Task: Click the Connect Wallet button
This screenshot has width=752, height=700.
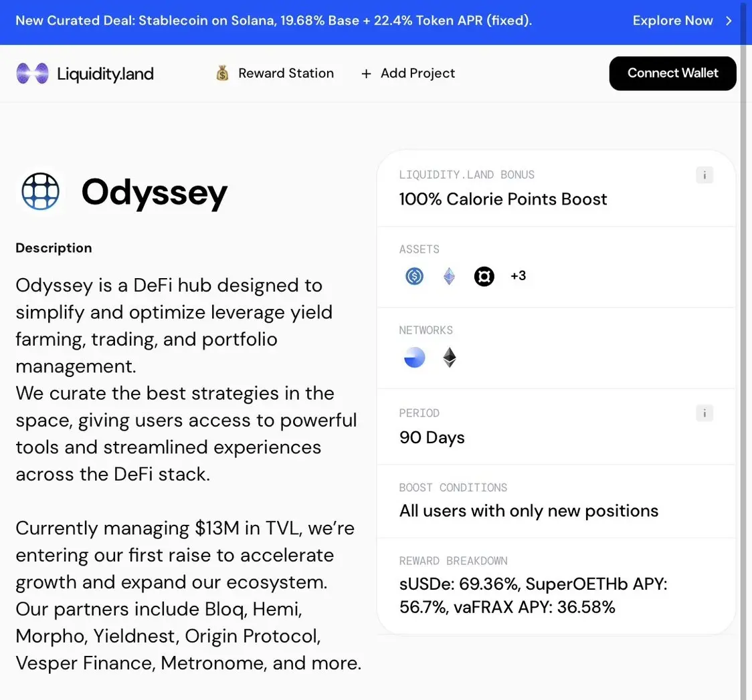Action: click(672, 74)
